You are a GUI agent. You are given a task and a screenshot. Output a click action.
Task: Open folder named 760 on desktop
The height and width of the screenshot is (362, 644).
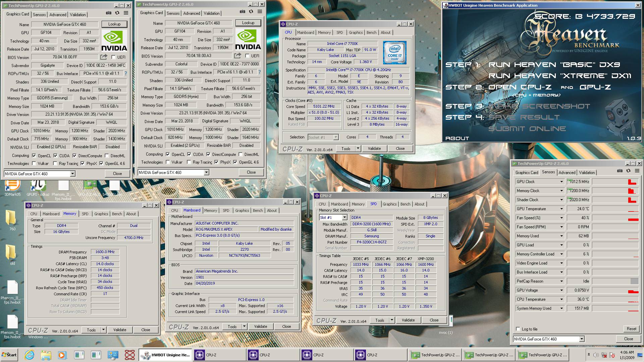click(x=12, y=220)
